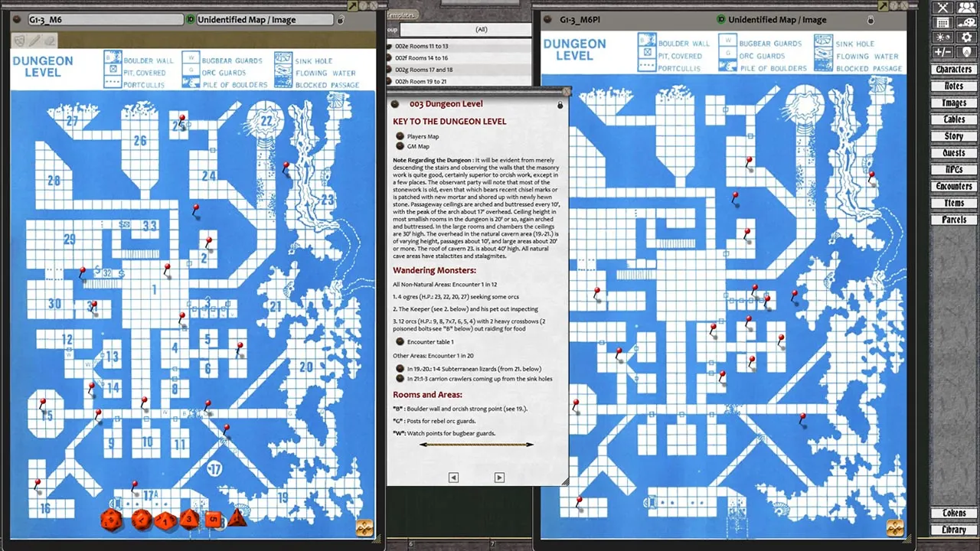Select the mask tool in left map toolbar
980x551 pixels.
(x=20, y=41)
